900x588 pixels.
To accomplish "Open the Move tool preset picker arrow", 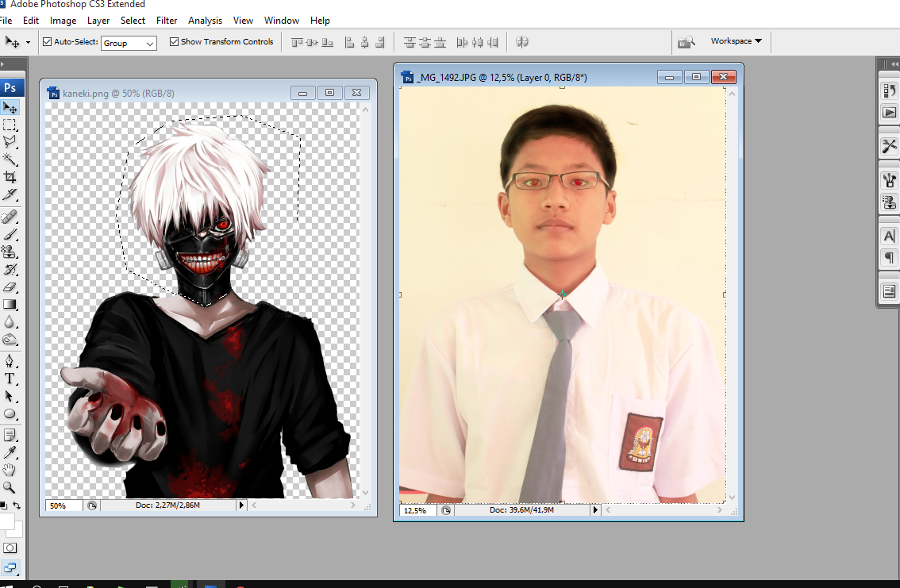I will click(x=28, y=42).
